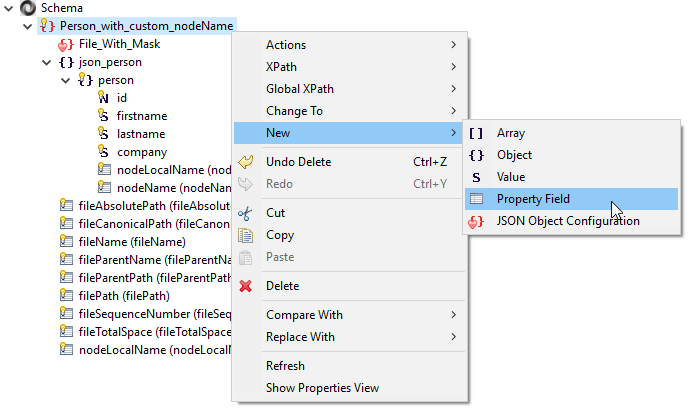Click the Property Field icon in submenu

477,199
